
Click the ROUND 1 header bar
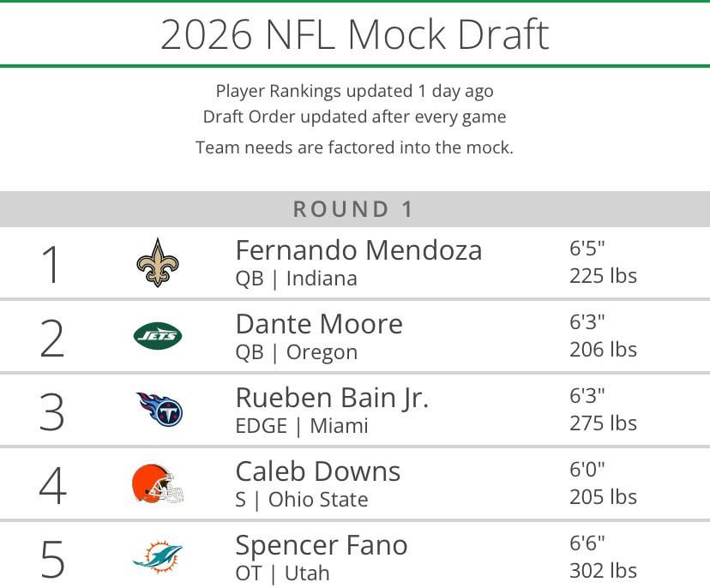(354, 208)
